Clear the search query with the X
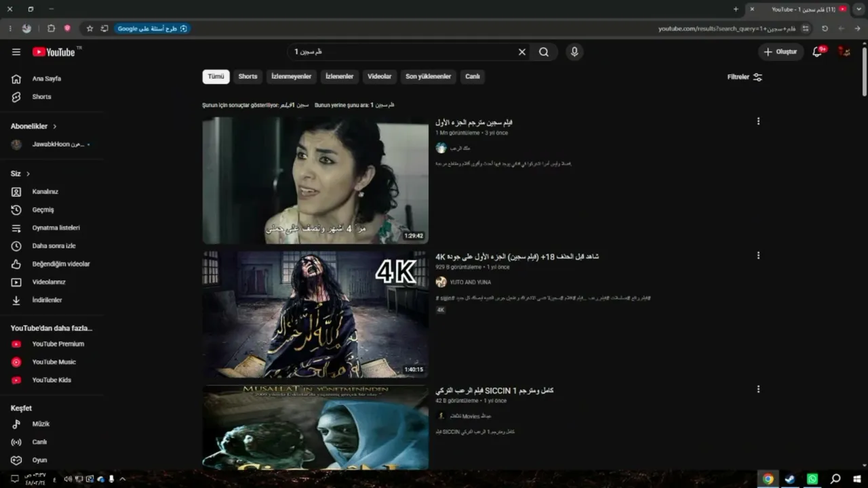The height and width of the screenshot is (488, 868). point(522,52)
